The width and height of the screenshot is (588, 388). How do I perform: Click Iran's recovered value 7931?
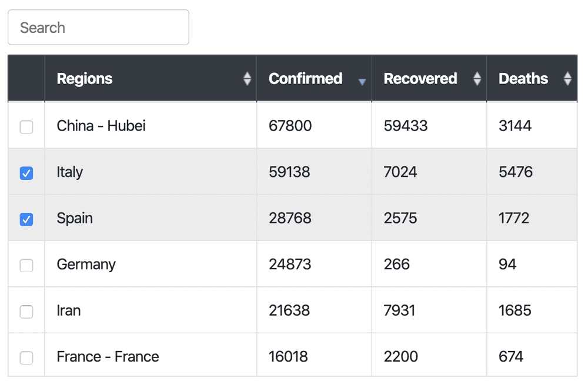point(399,310)
